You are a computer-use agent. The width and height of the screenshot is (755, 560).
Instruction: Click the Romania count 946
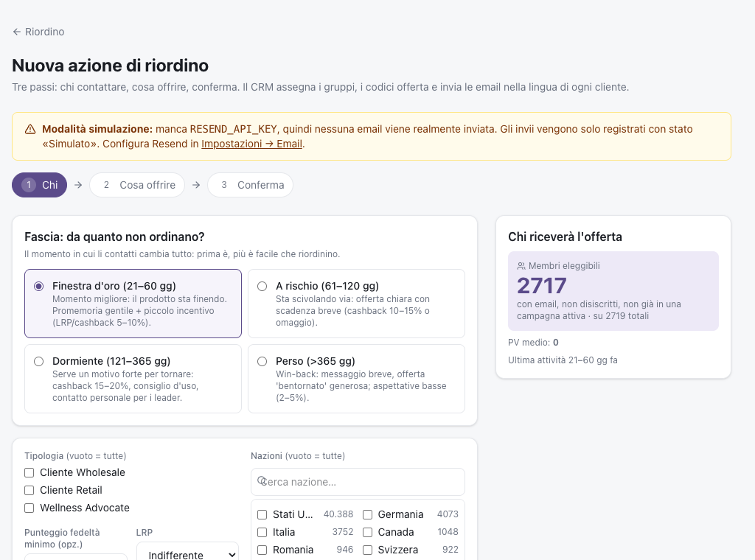(x=345, y=550)
